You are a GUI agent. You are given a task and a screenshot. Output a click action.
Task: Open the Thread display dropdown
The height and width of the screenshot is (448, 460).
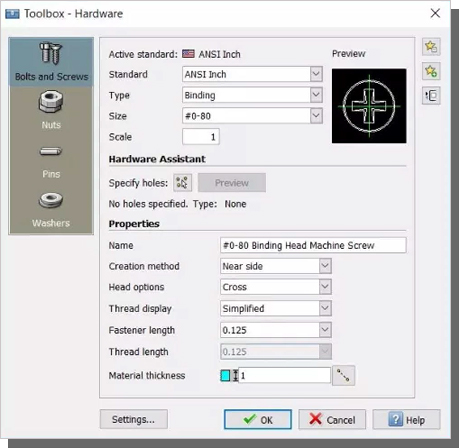tap(325, 308)
